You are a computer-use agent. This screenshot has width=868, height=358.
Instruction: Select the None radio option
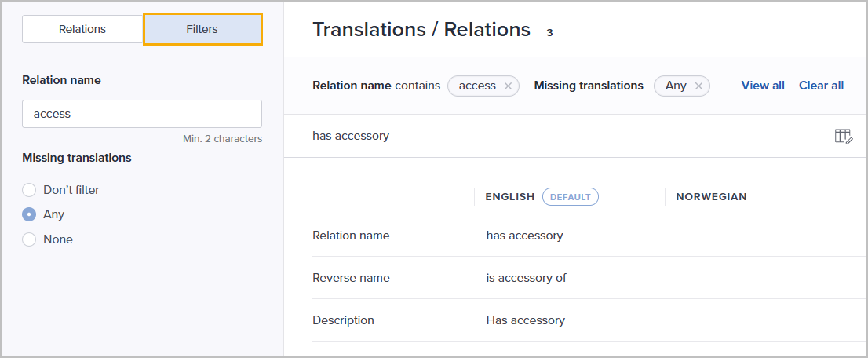pos(29,239)
